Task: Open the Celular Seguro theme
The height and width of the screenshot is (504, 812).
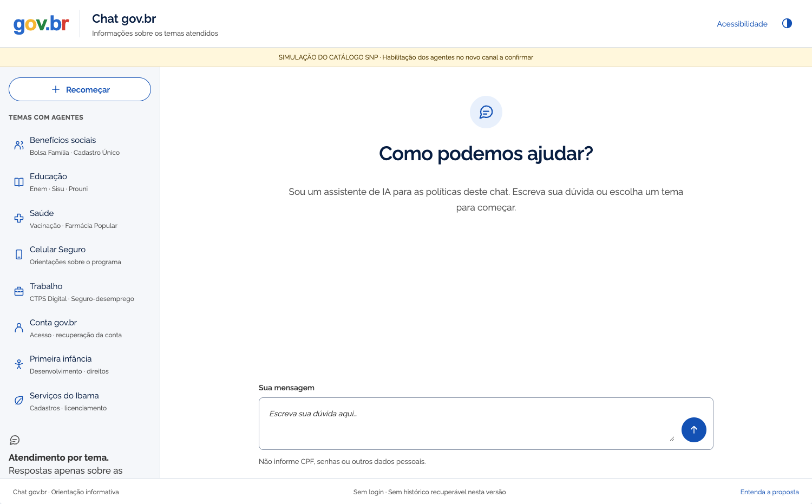Action: tap(80, 255)
